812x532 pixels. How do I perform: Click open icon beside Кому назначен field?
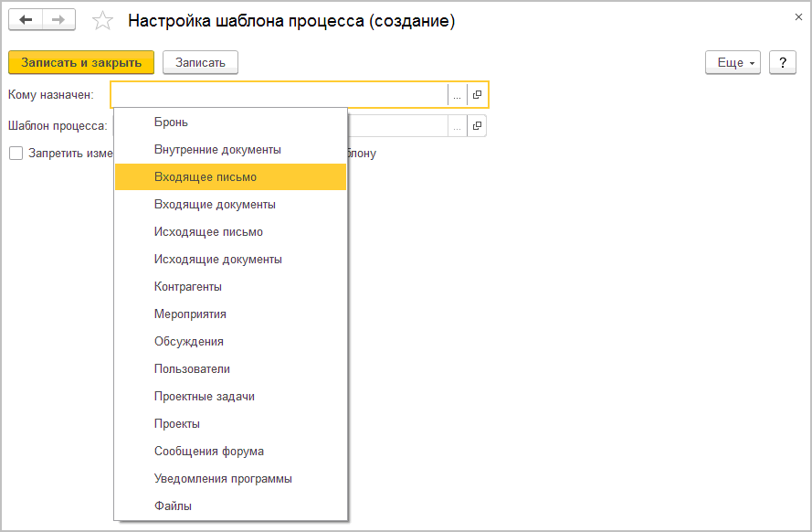[477, 95]
